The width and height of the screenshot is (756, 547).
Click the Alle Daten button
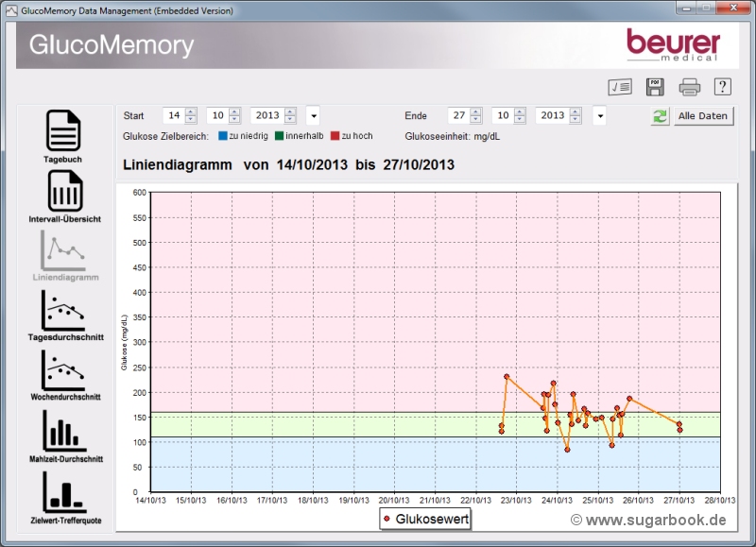(x=703, y=116)
